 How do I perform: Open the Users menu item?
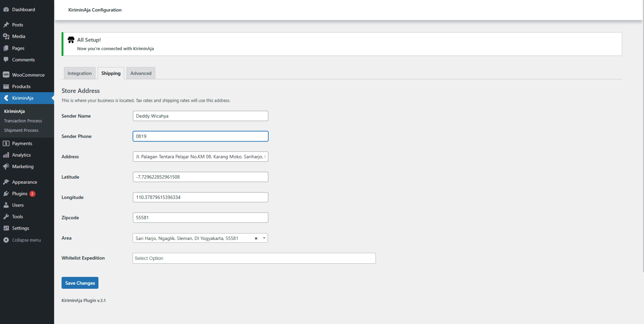pos(27,205)
